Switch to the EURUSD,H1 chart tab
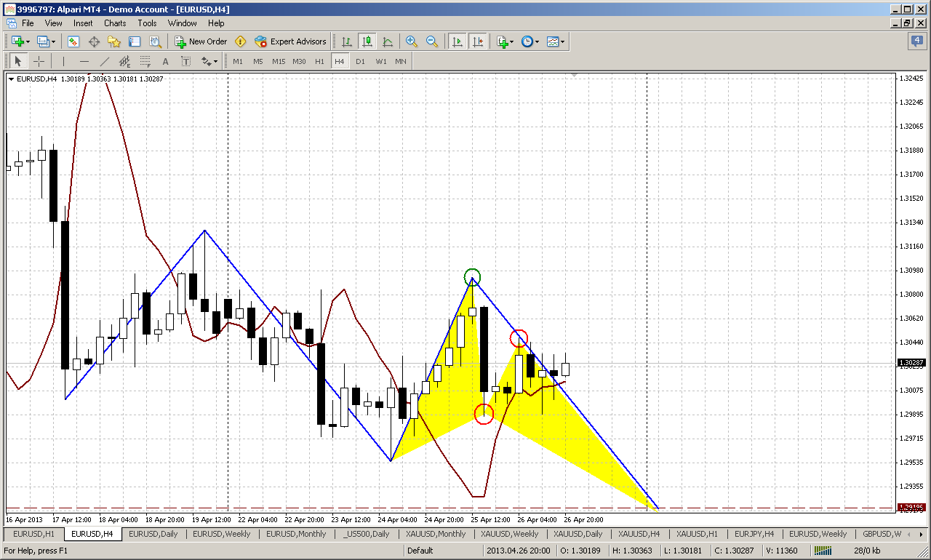This screenshot has height=560, width=931. 33,534
